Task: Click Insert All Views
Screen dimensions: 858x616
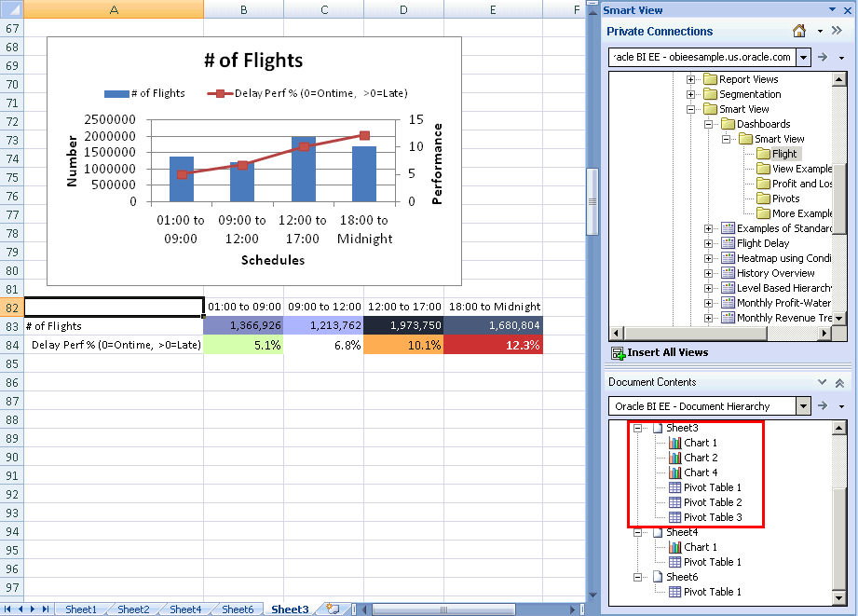Action: (668, 352)
